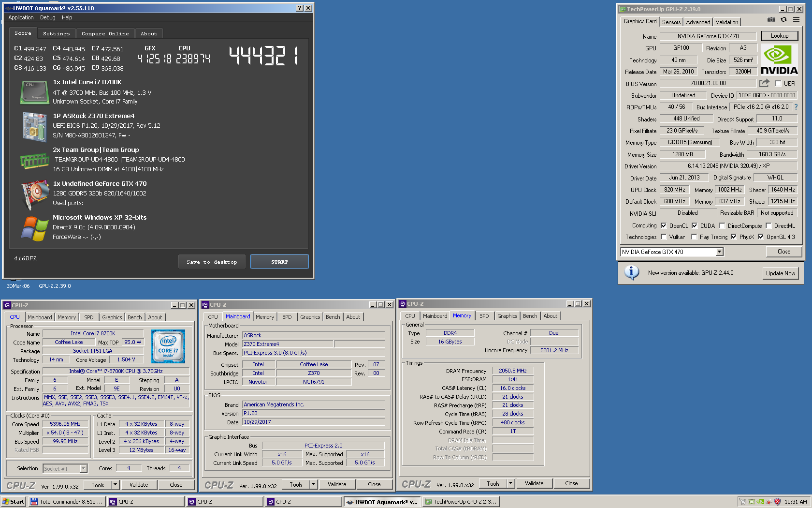Screen dimensions: 812x508
Task: Toggle the OpenGL 4.3 checkbox
Action: [761, 237]
